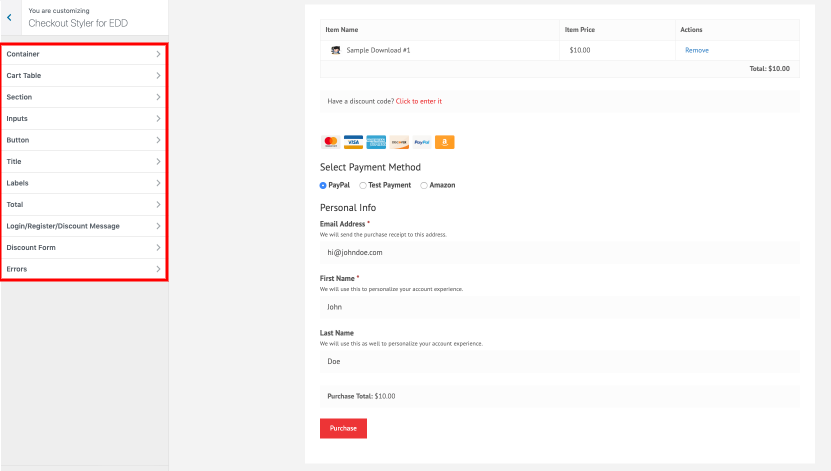831x471 pixels.
Task: Click the 'Total: $10.00' cart total
Action: [x=770, y=69]
